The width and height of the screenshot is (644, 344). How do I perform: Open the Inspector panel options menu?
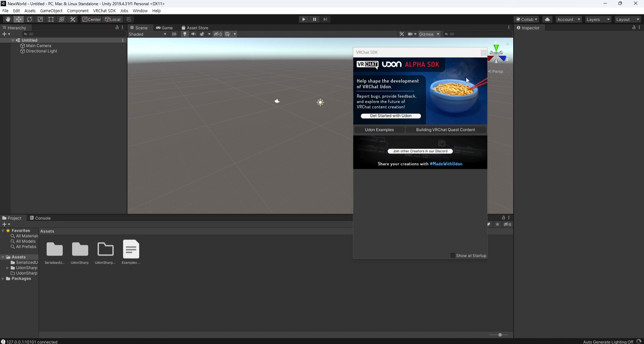pos(639,27)
